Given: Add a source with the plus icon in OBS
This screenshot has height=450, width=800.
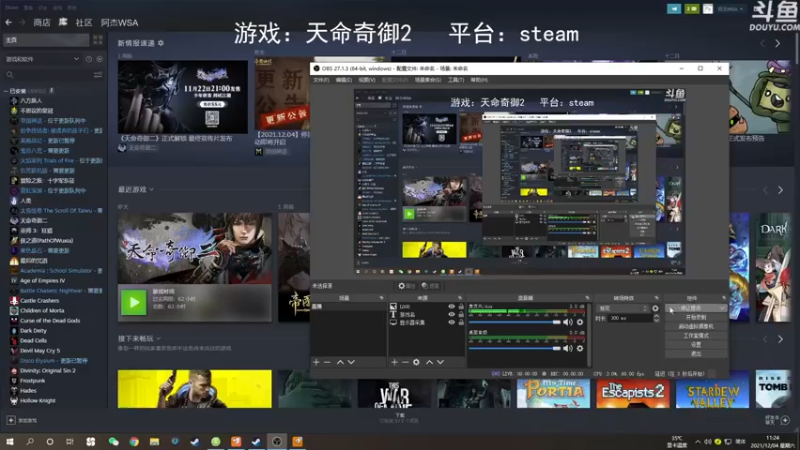Looking at the screenshot, I should pos(394,362).
